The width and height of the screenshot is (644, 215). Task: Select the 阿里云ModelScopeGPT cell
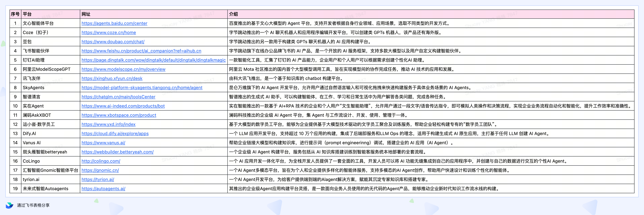click(x=50, y=69)
